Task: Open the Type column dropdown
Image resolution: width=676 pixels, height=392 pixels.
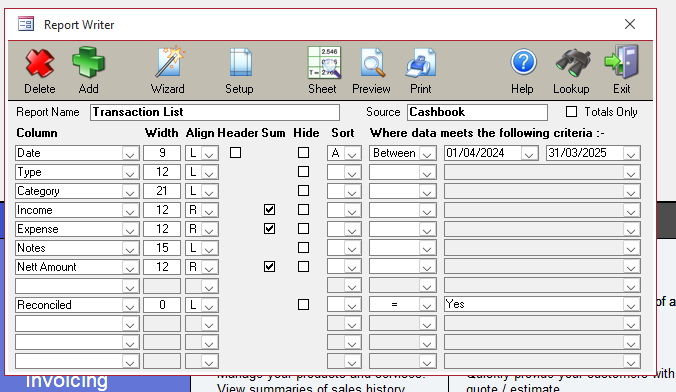Action: pyautogui.click(x=130, y=172)
